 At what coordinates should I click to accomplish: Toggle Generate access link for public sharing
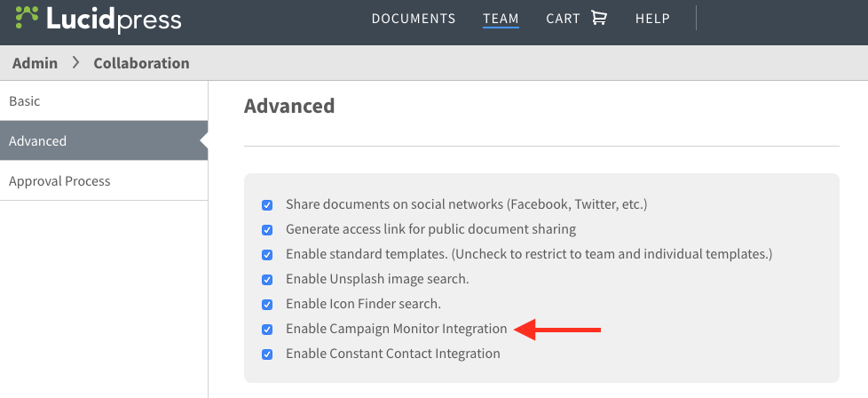click(x=267, y=230)
